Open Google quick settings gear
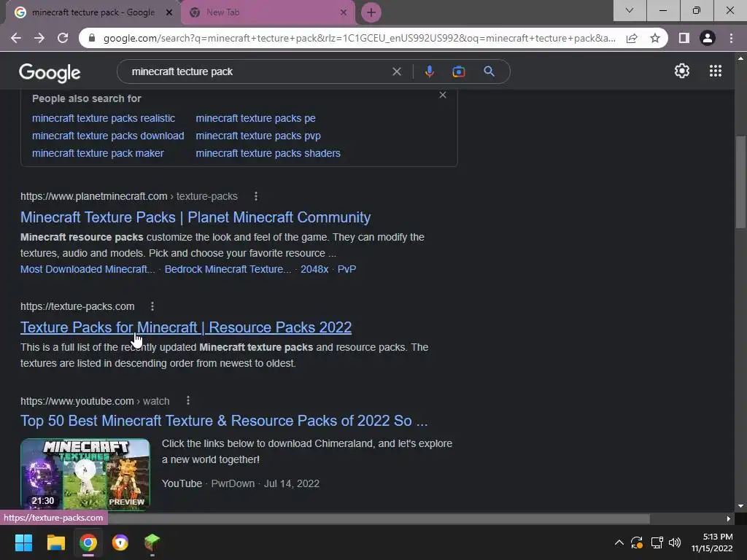 coord(682,71)
